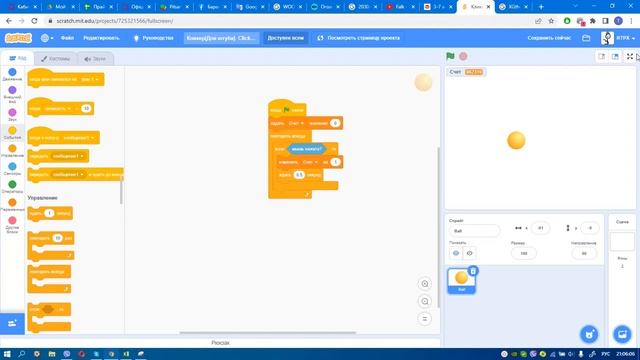Select the Движение block category
This screenshot has height=360, width=640.
coord(12,74)
